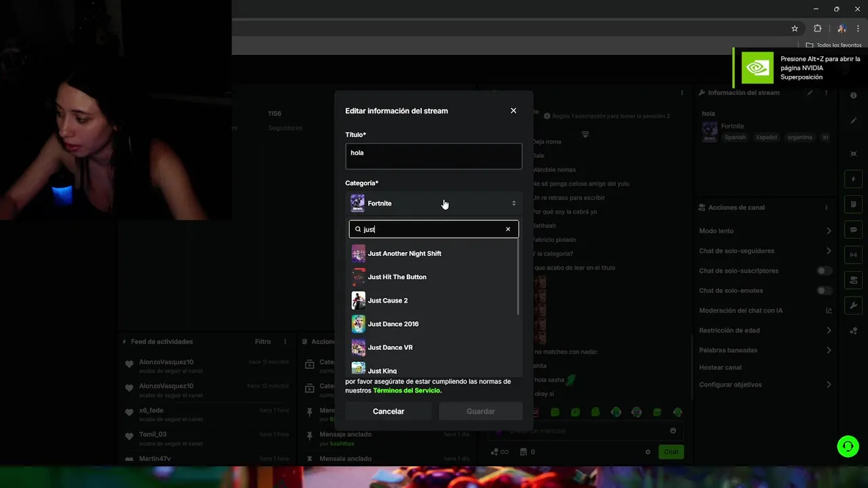This screenshot has height=488, width=868.
Task: Expand Restricción de edad settings
Action: (829, 330)
